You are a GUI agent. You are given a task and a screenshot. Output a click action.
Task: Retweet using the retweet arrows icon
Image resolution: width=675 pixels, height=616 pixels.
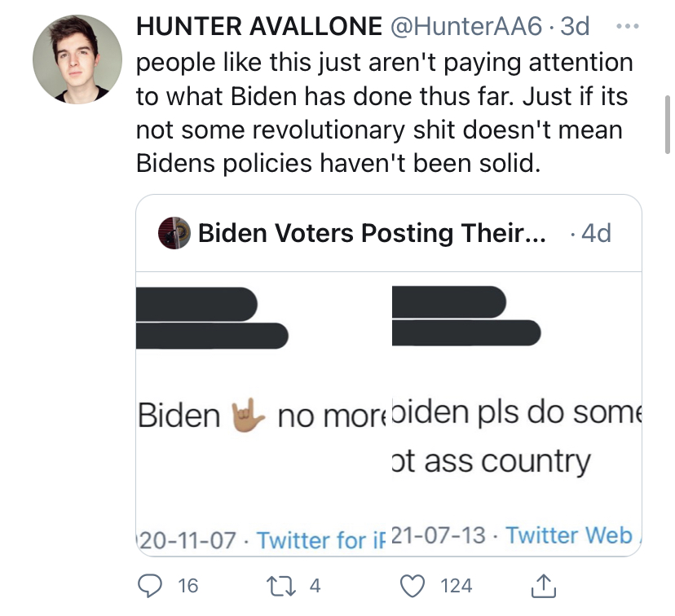[x=281, y=587]
